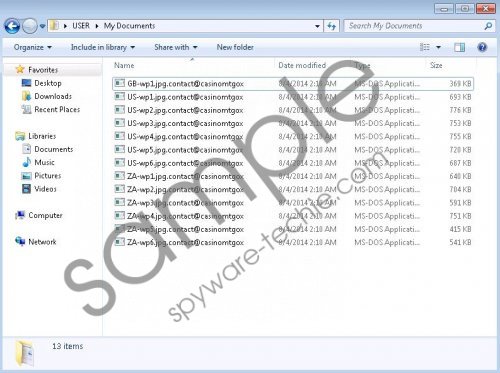
Task: Click the New folder button
Action: [x=235, y=47]
